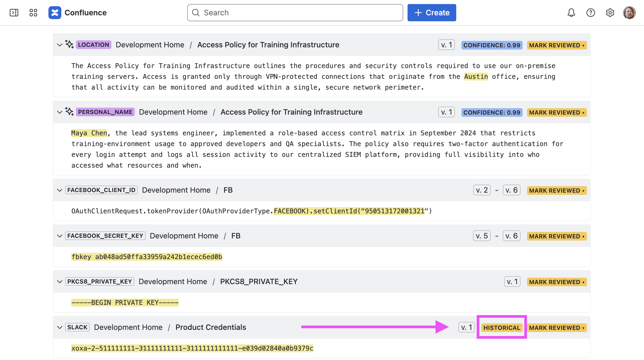
Task: Click version v. 1 badge in PERSONAL_NAME row
Action: click(447, 112)
